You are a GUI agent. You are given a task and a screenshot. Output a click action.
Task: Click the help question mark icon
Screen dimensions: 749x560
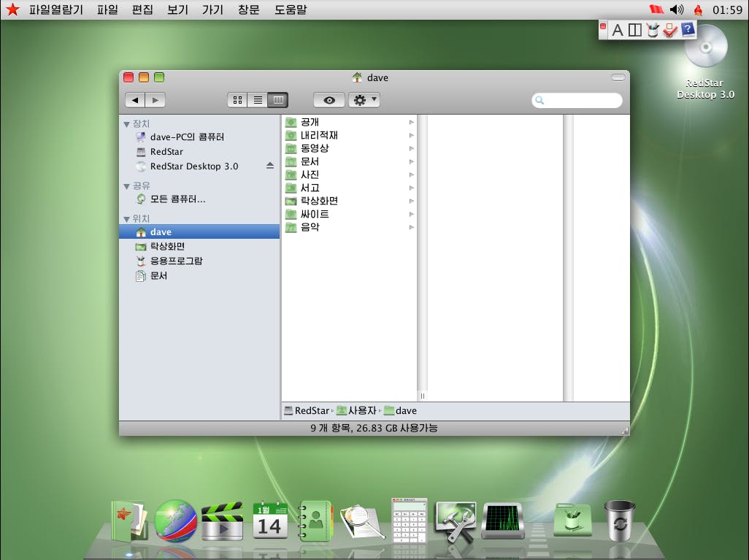click(688, 30)
